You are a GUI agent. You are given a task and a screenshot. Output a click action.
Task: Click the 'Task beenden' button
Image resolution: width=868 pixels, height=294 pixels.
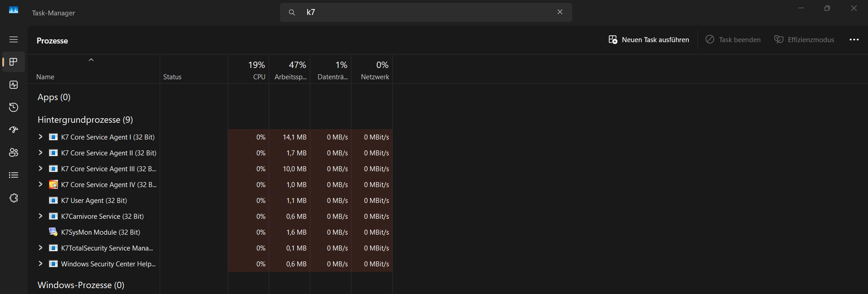(733, 40)
